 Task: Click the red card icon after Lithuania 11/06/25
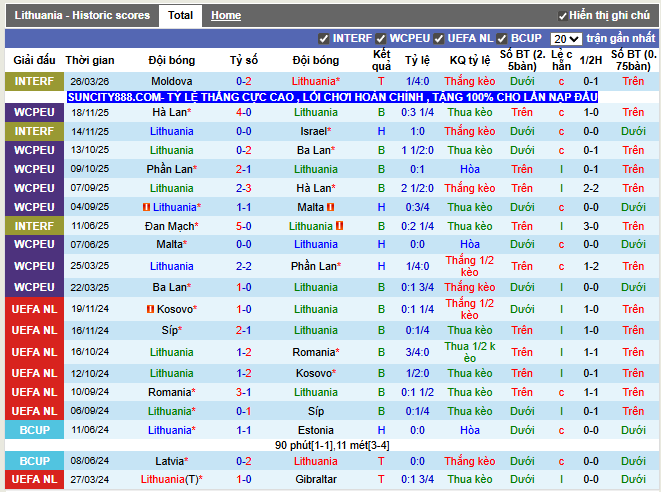pos(339,226)
